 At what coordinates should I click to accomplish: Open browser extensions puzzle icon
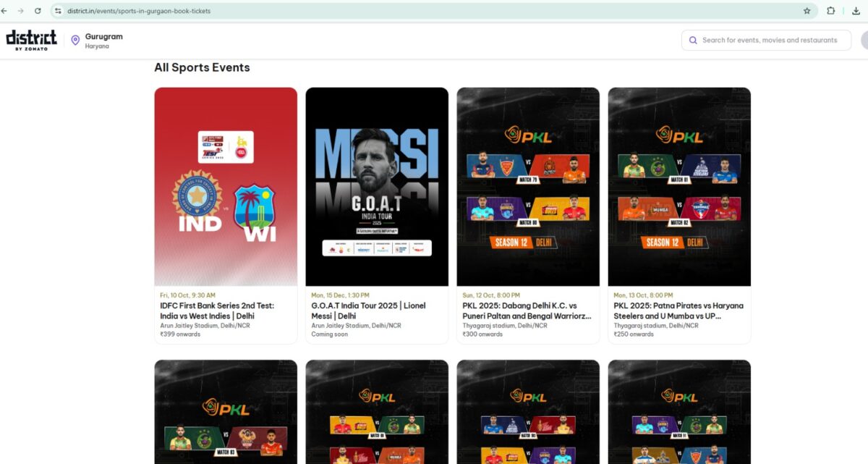coord(831,11)
